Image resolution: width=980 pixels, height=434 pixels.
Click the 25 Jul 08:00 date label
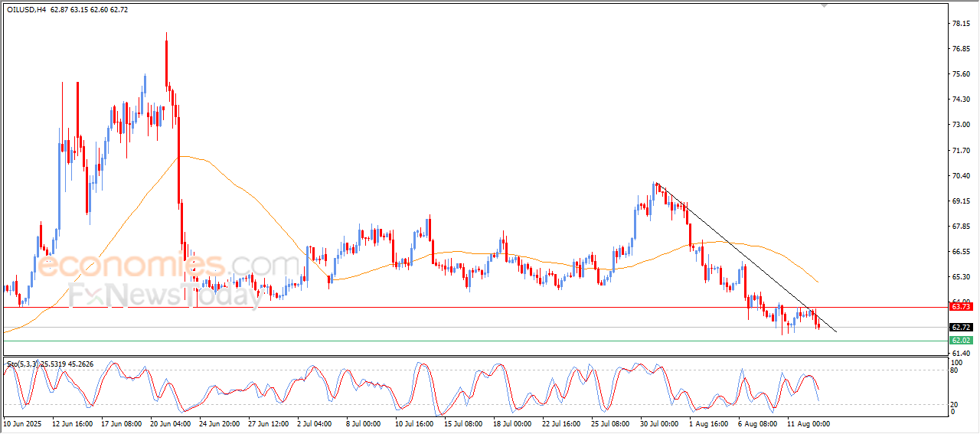(611, 423)
